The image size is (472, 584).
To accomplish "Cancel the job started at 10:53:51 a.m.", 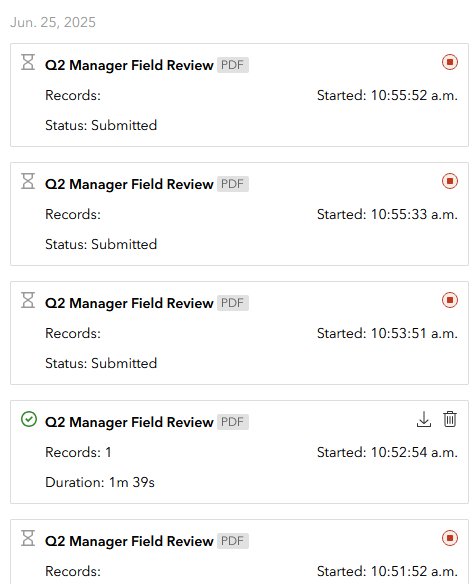I will (x=450, y=300).
